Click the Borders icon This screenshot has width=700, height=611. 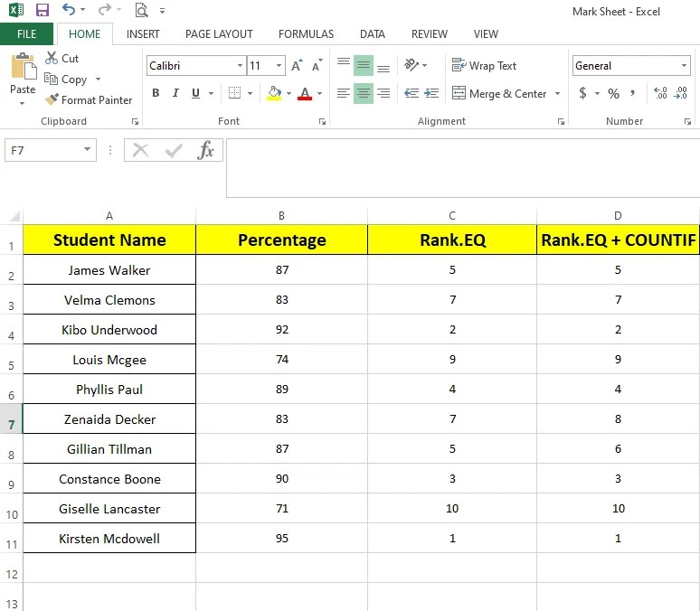[x=234, y=93]
